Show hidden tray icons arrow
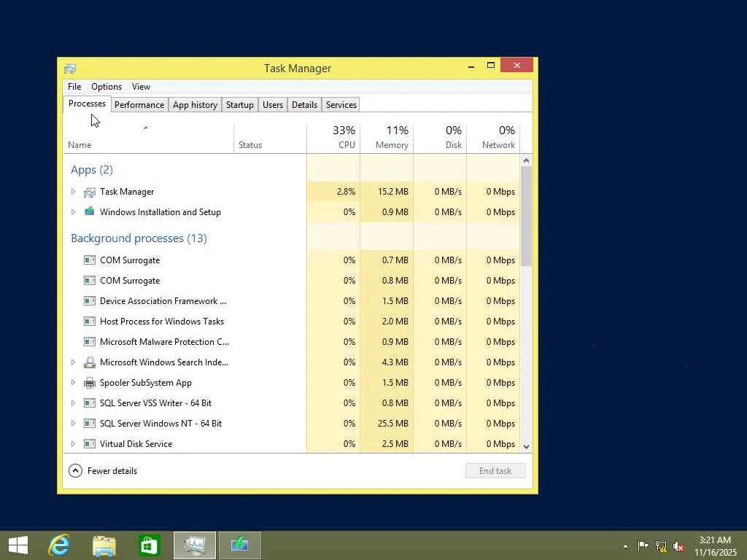This screenshot has height=560, width=747. 625,546
